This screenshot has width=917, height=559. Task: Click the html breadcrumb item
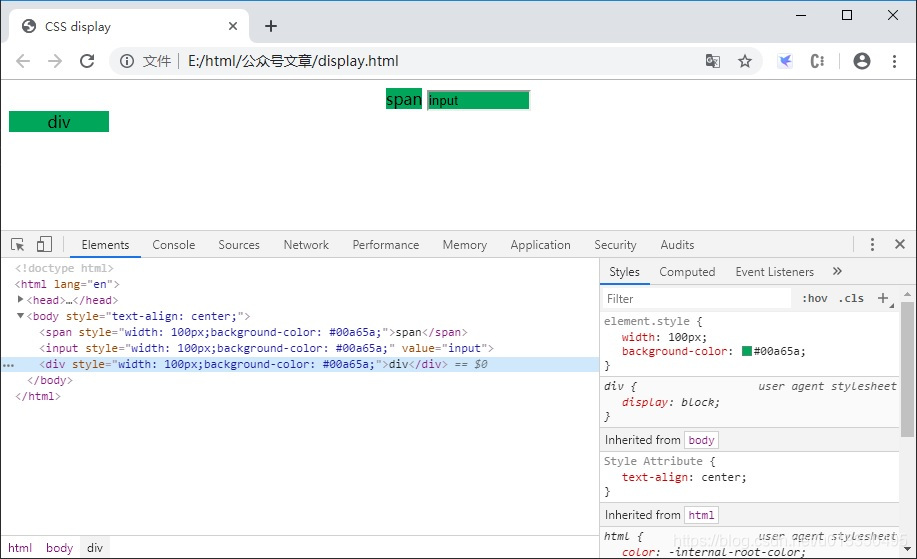[x=20, y=547]
